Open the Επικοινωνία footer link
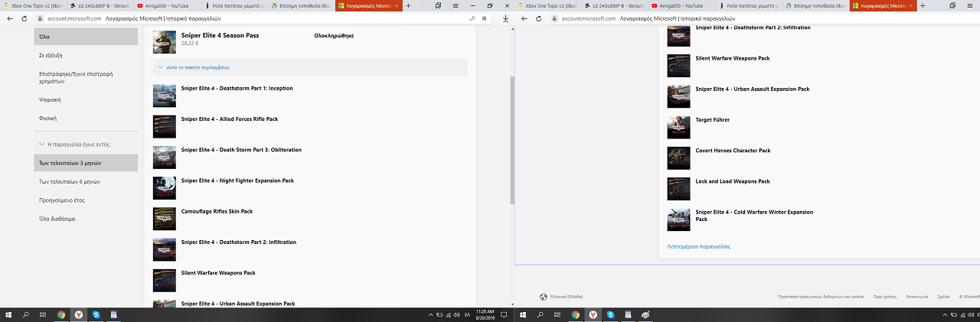The image size is (980, 322). coord(917,297)
